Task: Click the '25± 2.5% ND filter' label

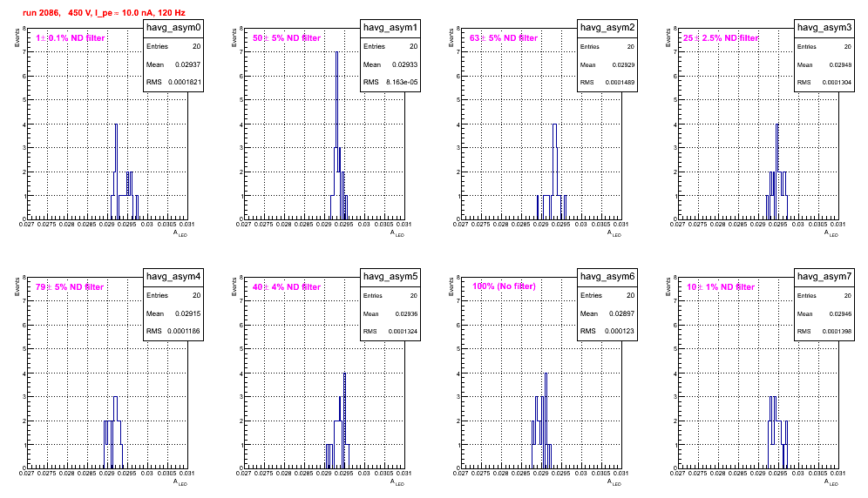Action: [x=721, y=38]
